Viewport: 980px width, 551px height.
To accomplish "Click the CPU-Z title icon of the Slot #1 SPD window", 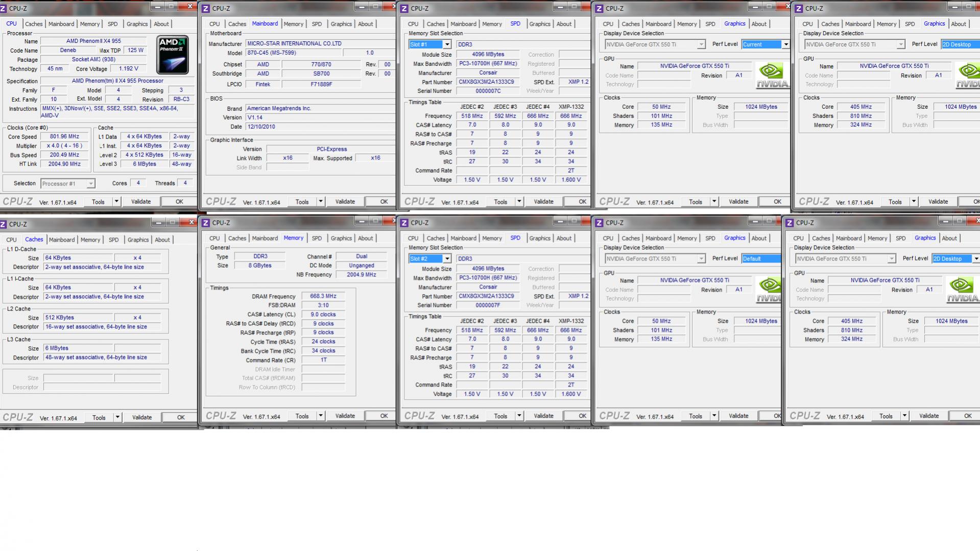I will coord(404,8).
